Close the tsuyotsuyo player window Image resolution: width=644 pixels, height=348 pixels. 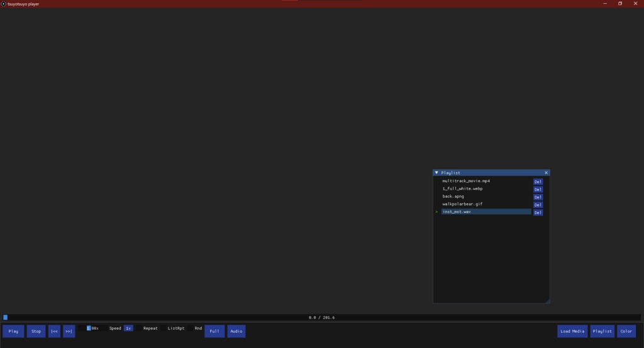635,4
